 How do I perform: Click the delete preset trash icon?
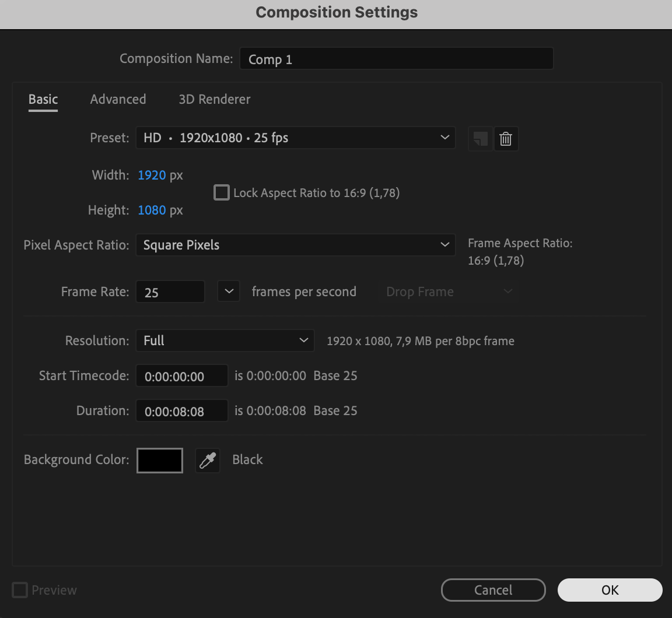(506, 139)
